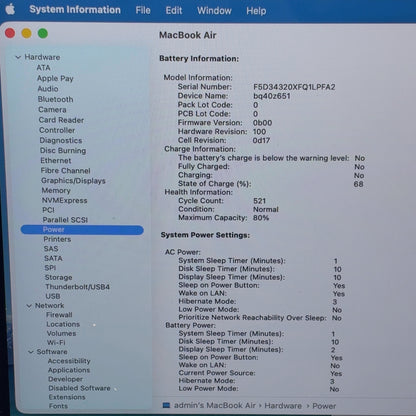Open the Apple menu icon
Screen dimensions: 416x416
click(10, 9)
